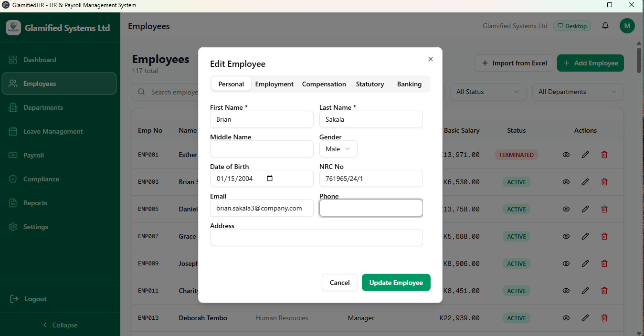Go to Leave Management
Screen dimensions: 644x336
[x=59, y=131]
